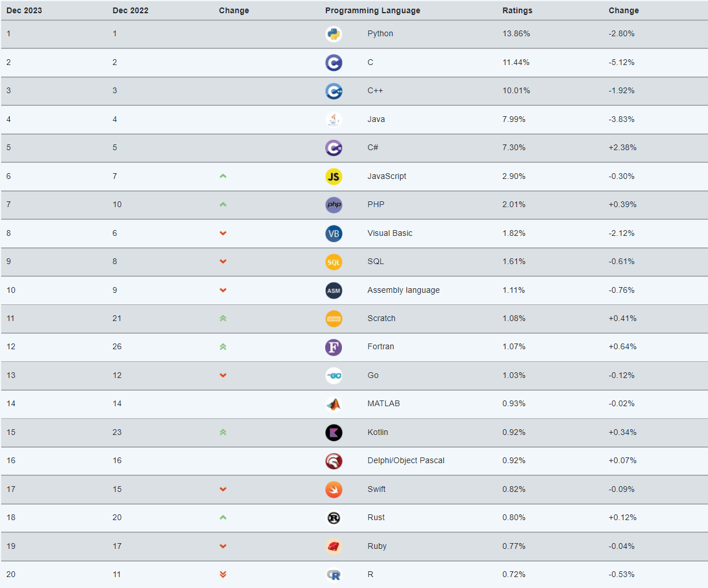Click the Kotlin logo icon

pyautogui.click(x=334, y=433)
